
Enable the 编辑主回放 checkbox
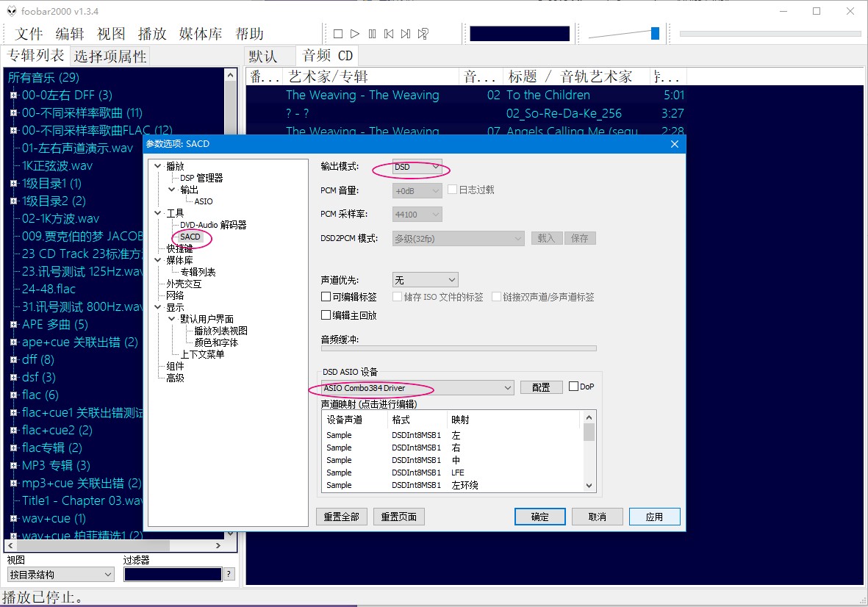pyautogui.click(x=326, y=315)
